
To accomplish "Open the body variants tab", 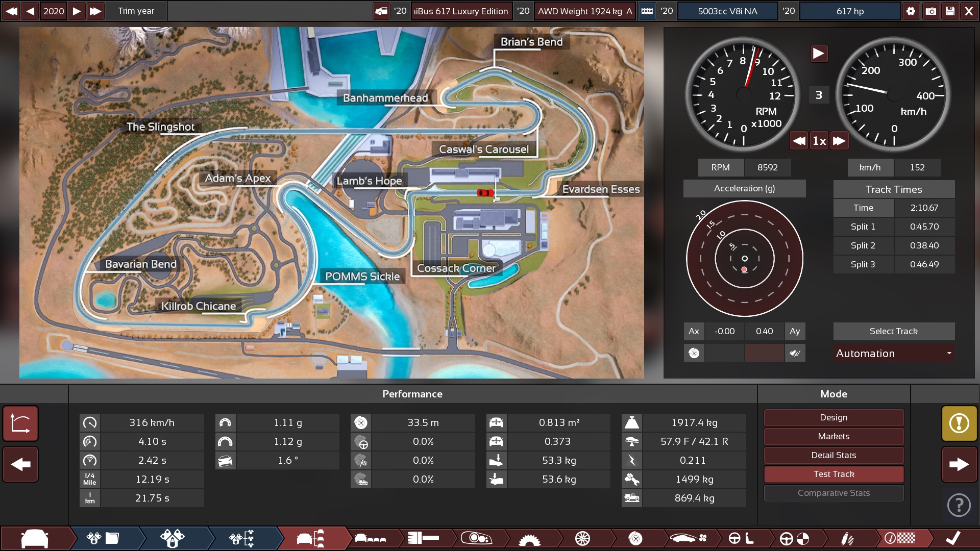I will [x=371, y=538].
